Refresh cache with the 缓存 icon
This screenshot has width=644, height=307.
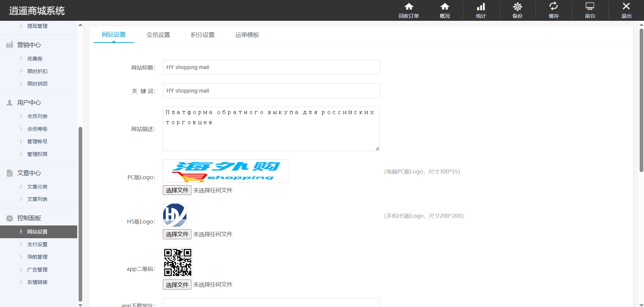pyautogui.click(x=553, y=7)
